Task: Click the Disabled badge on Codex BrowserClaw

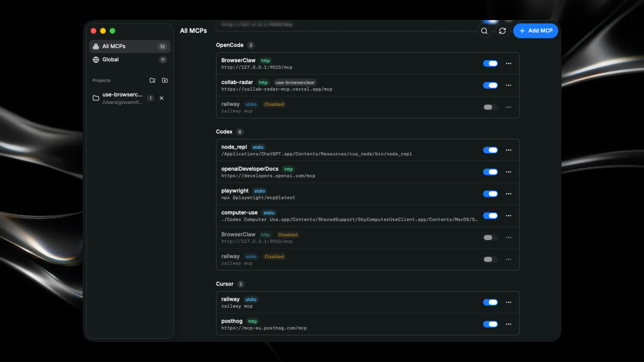Action: [x=288, y=235]
